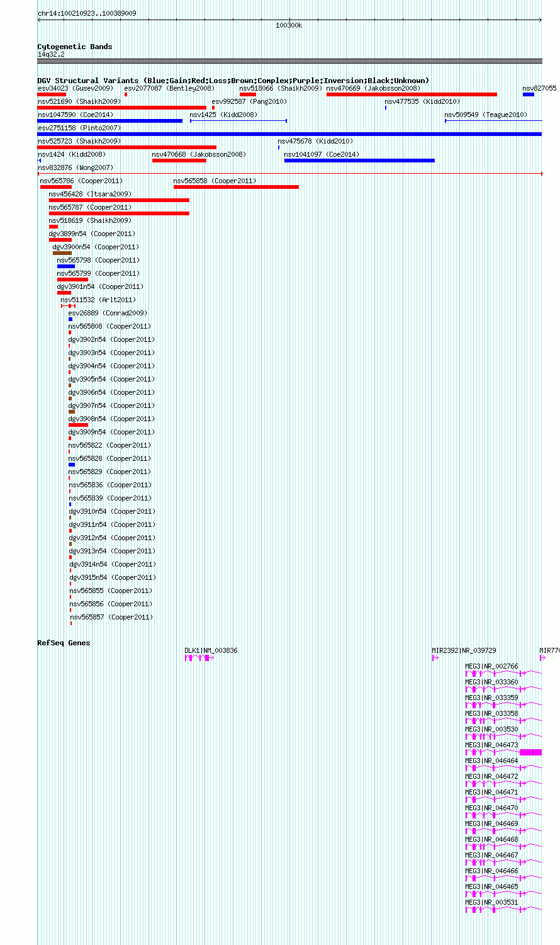
Task: Click the nsv511532 (Arlt2011) label
Action: (98, 300)
